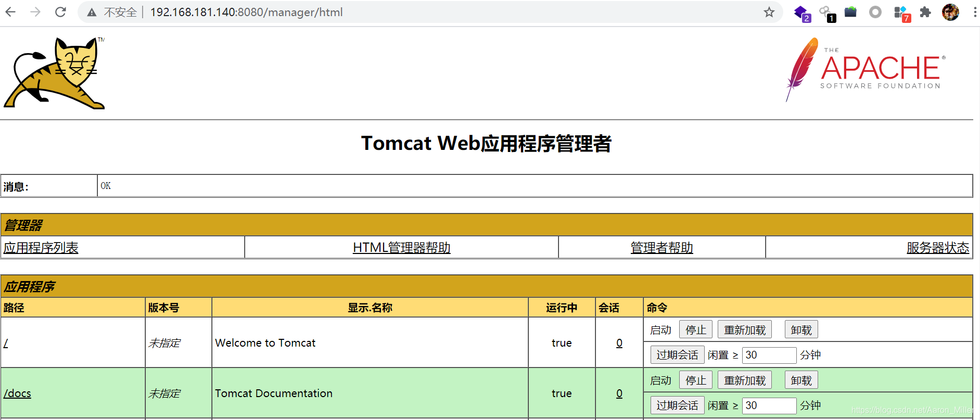The width and height of the screenshot is (980, 420).
Task: Open the Extensions puzzle piece menu
Action: point(925,12)
